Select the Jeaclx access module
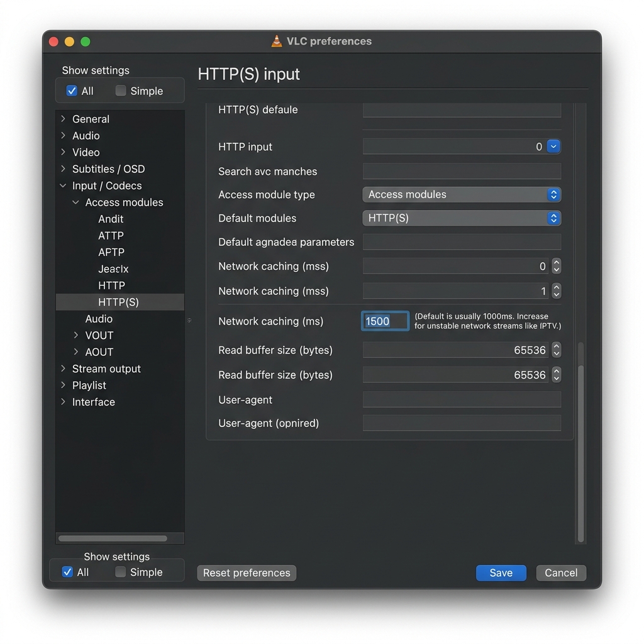The image size is (644, 644). [x=113, y=269]
